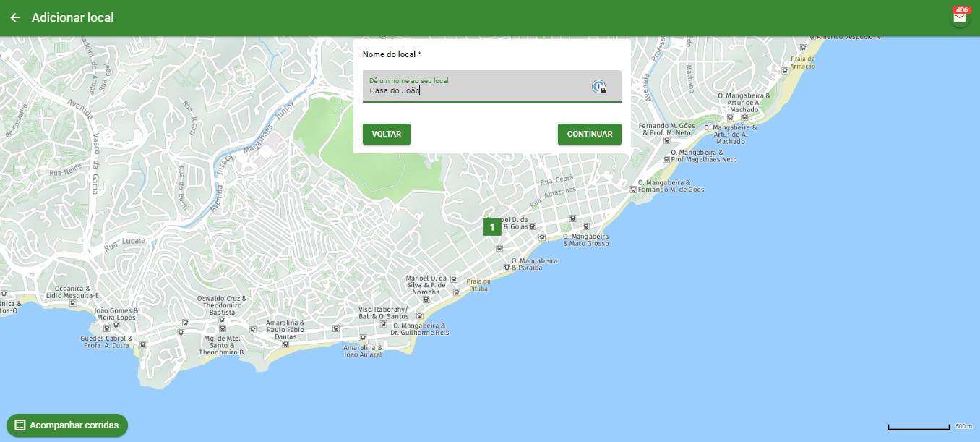The image size is (980, 442).
Task: Select the green map marker numbered 1
Action: point(492,227)
